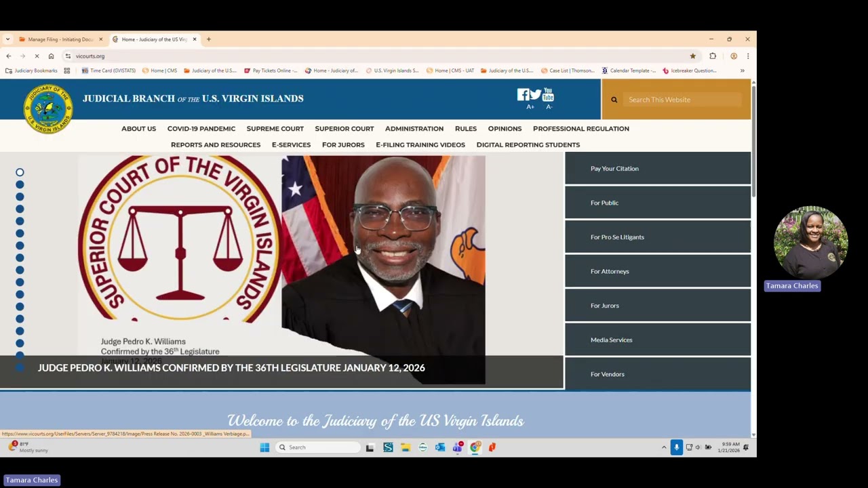
Task: Open the tab search dropdown arrow
Action: tap(7, 39)
